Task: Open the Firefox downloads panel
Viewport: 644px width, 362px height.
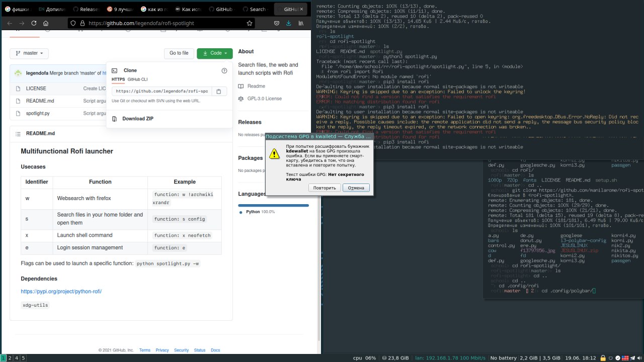Action: coord(289,23)
